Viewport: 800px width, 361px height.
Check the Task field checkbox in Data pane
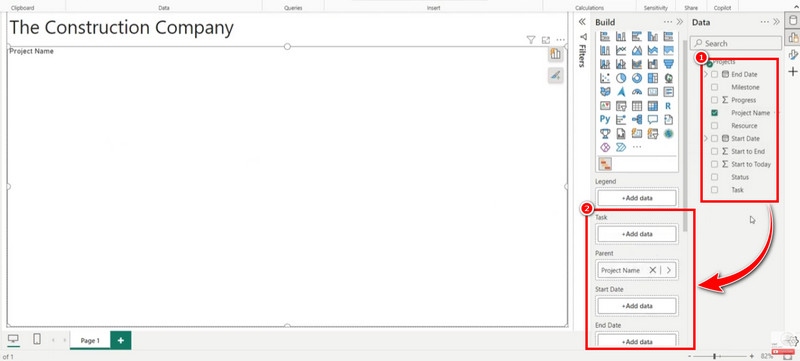click(x=714, y=190)
